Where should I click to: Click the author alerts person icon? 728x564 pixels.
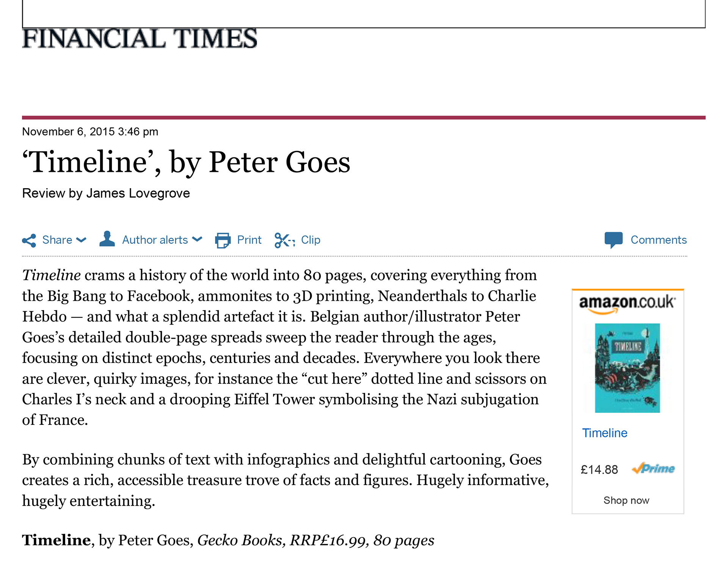click(107, 239)
